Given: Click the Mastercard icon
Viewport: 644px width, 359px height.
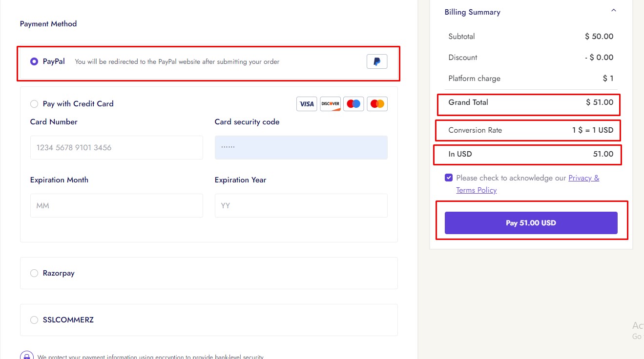Looking at the screenshot, I should point(377,104).
